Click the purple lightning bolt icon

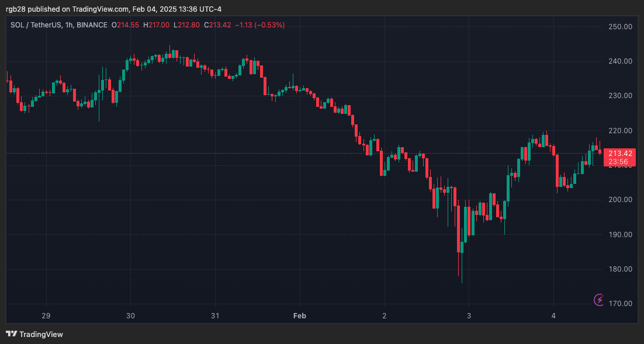tap(599, 300)
